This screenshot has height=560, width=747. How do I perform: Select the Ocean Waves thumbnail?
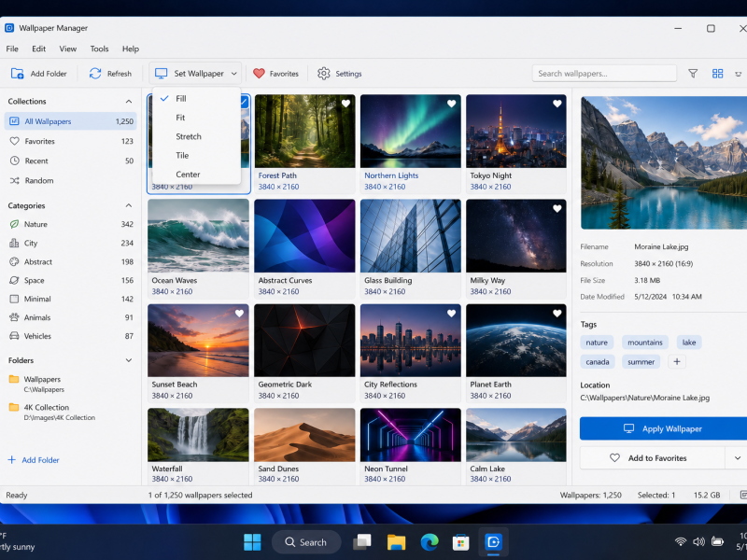[198, 236]
